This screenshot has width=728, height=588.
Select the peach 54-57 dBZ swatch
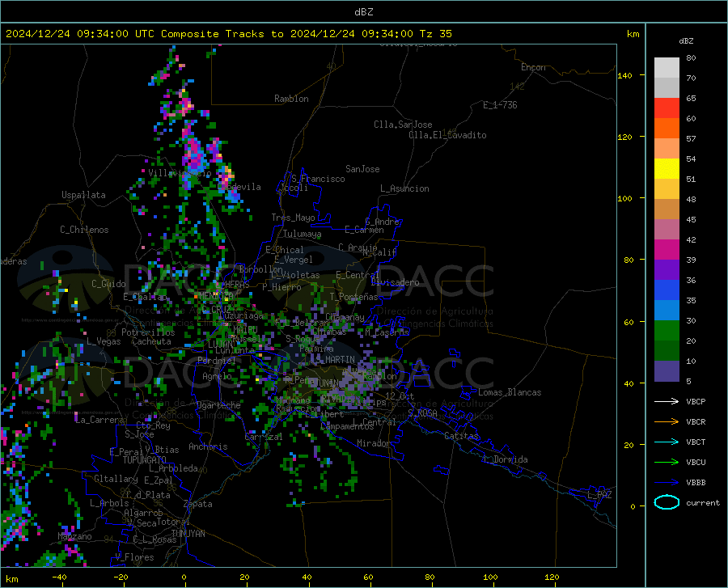(x=667, y=149)
